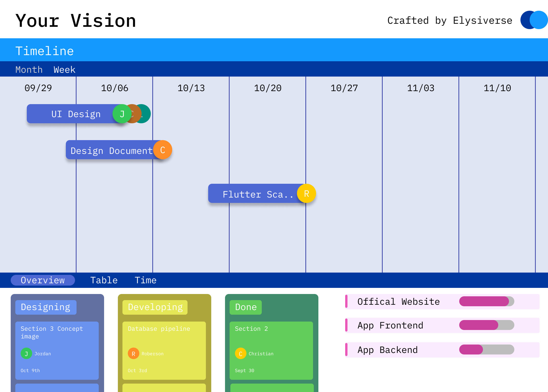Click the yellow R avatar on Flutter bar
The width and height of the screenshot is (548, 392).
point(306,193)
